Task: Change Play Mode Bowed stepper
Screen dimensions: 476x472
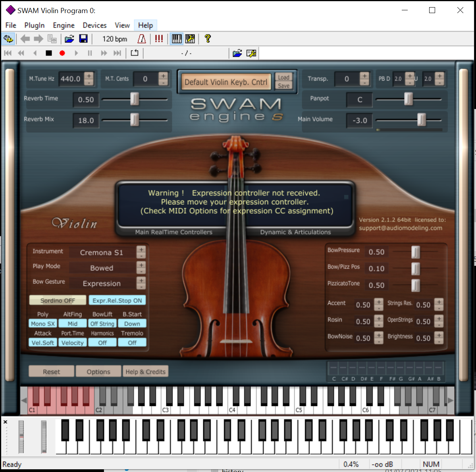Action: tap(141, 268)
